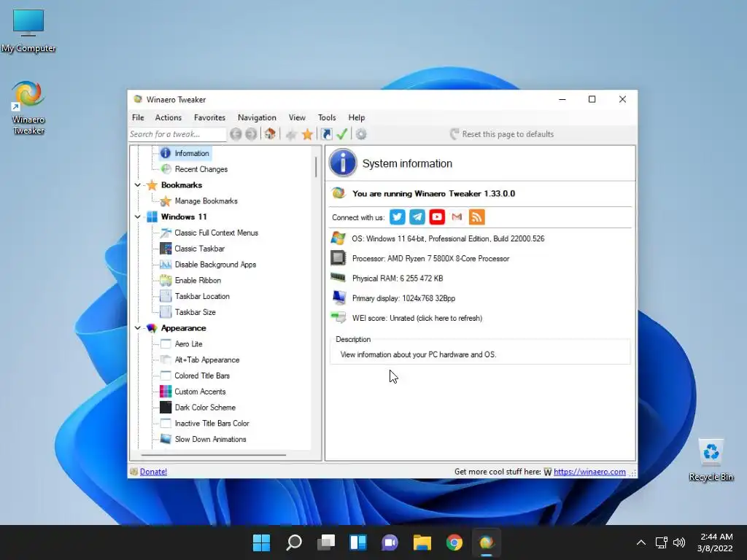Launch Google Chrome from the taskbar

click(454, 542)
